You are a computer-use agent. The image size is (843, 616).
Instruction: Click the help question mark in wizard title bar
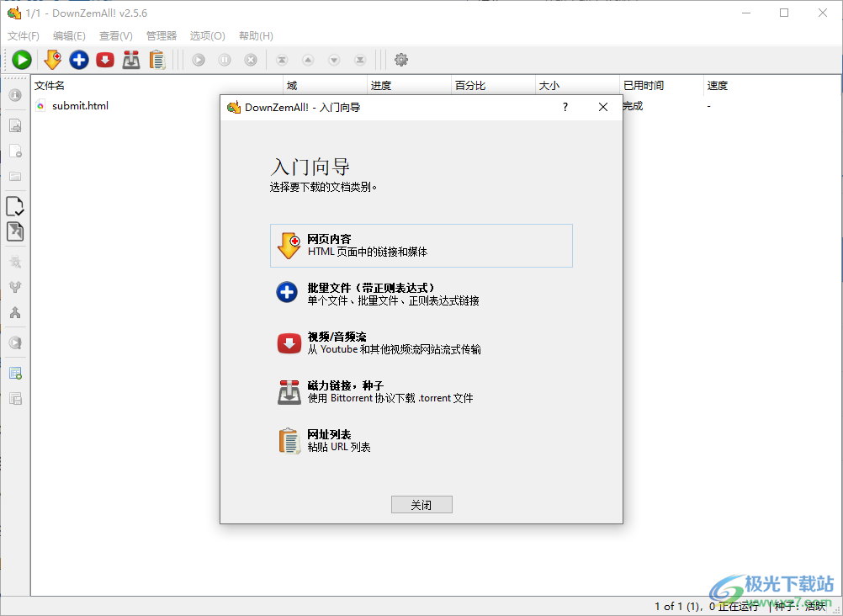pos(565,107)
